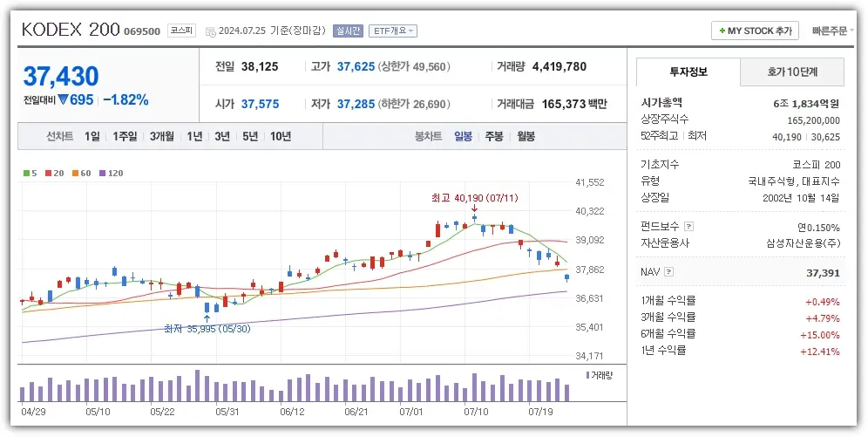
Task: Select the 주봉 weekly candlestick chart
Action: coord(494,137)
